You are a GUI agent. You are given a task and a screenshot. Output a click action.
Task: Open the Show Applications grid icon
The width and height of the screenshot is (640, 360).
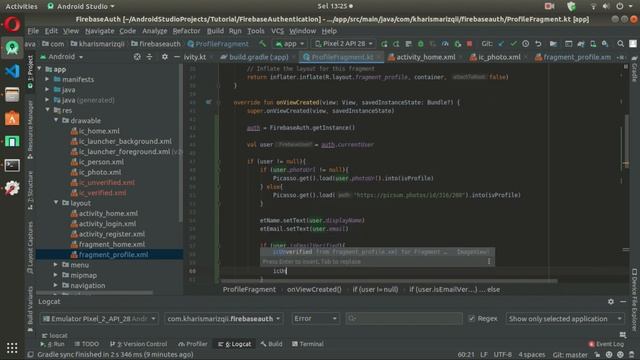click(x=12, y=348)
